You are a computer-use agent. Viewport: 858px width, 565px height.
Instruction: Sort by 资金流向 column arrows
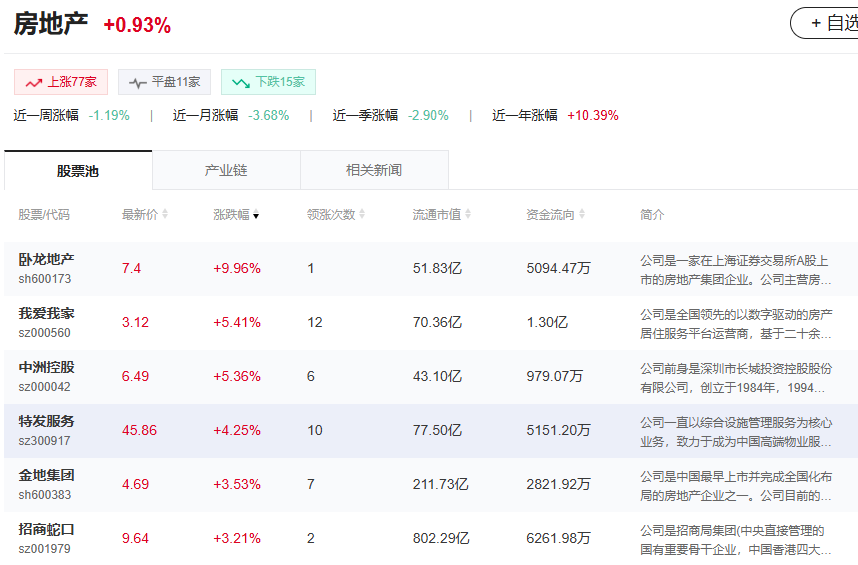point(582,214)
